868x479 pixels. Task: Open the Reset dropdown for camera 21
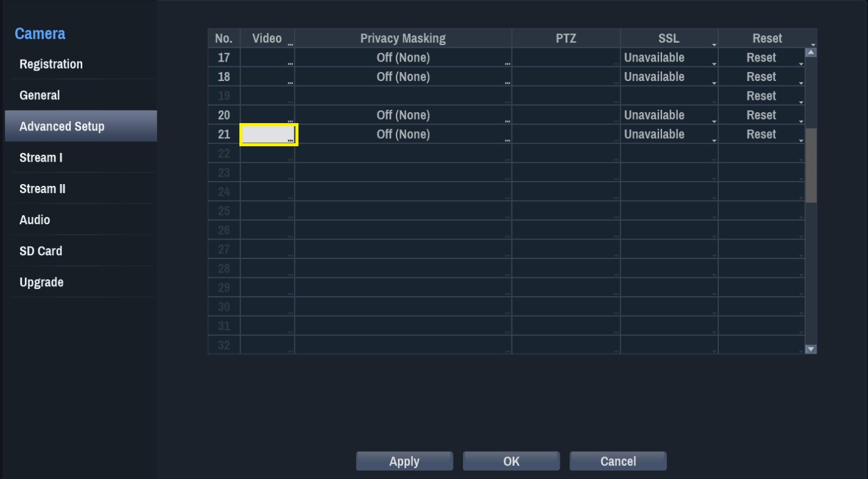point(762,134)
